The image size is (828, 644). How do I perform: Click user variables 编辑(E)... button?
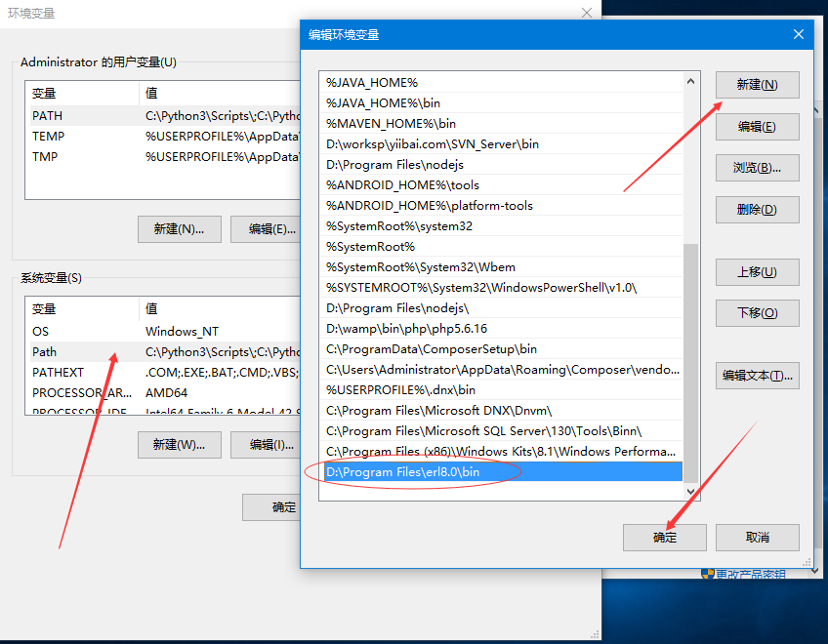(267, 229)
